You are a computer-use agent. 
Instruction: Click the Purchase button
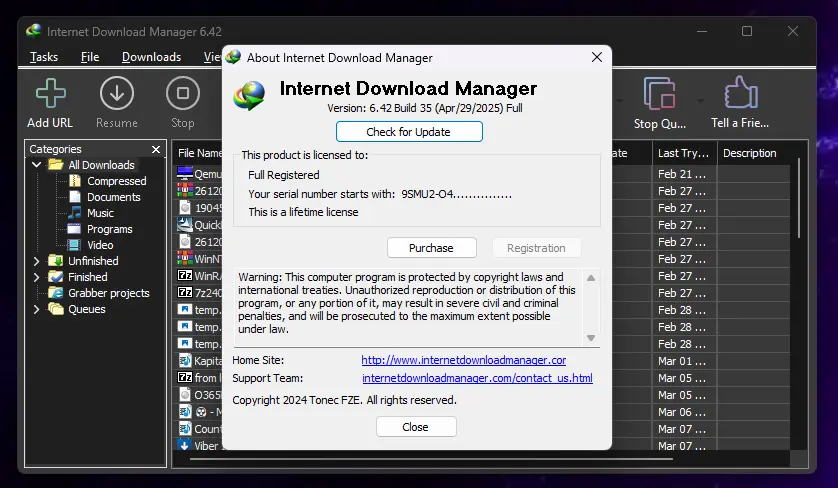pos(431,247)
